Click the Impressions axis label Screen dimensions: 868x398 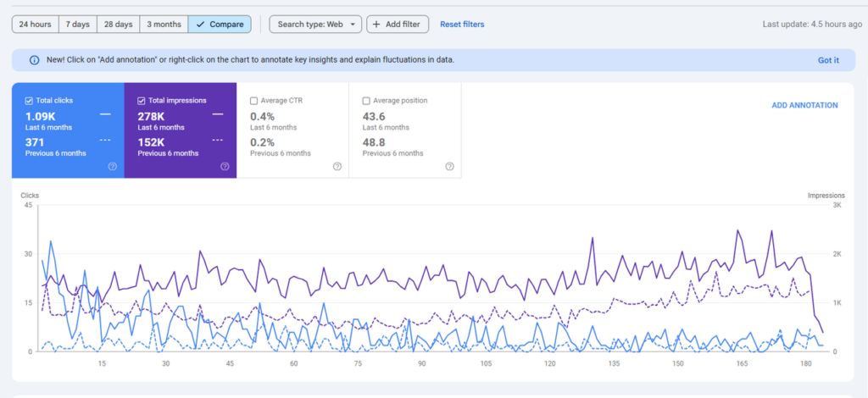coord(826,195)
